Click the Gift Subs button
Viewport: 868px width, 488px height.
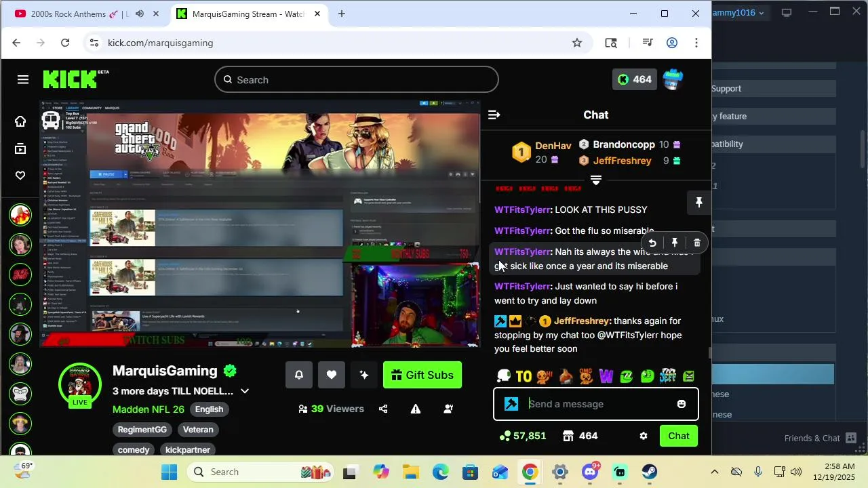click(422, 375)
